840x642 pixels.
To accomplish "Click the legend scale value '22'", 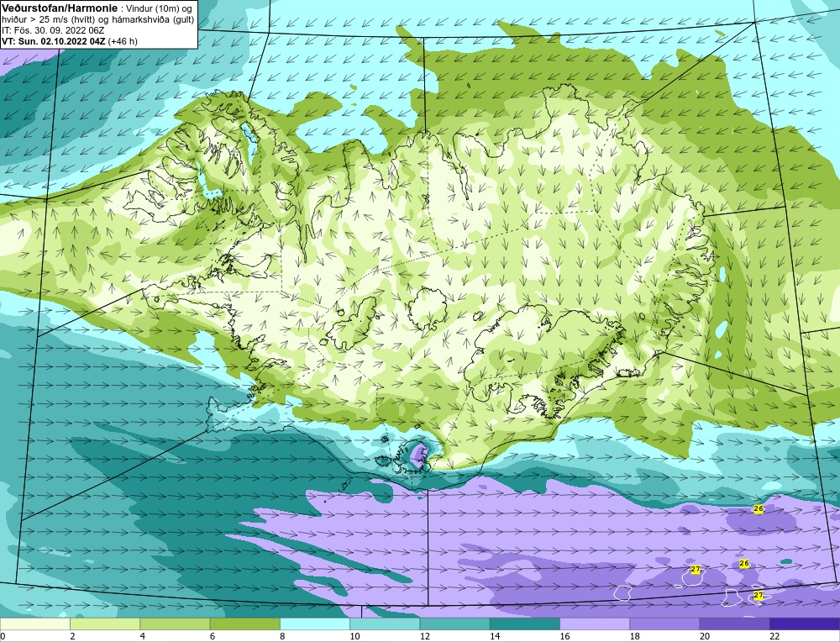I will (x=774, y=636).
